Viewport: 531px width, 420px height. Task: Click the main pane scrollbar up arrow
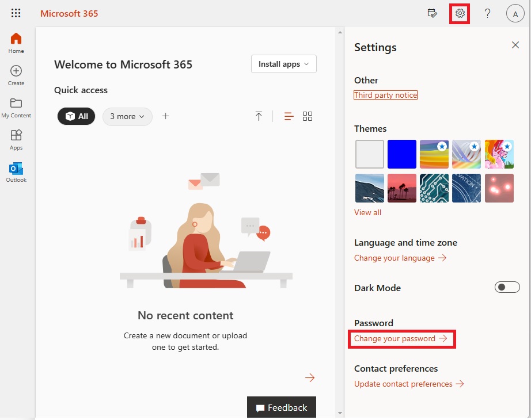340,32
